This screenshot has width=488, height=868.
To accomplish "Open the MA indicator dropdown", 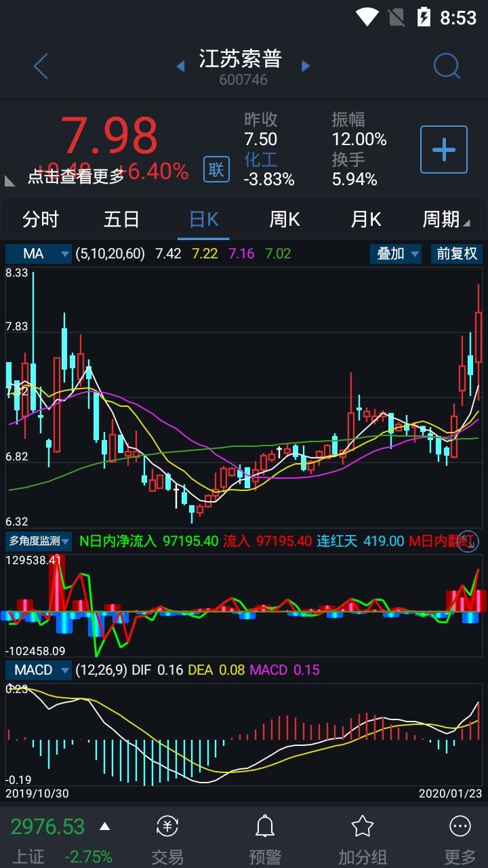I will coord(39,254).
